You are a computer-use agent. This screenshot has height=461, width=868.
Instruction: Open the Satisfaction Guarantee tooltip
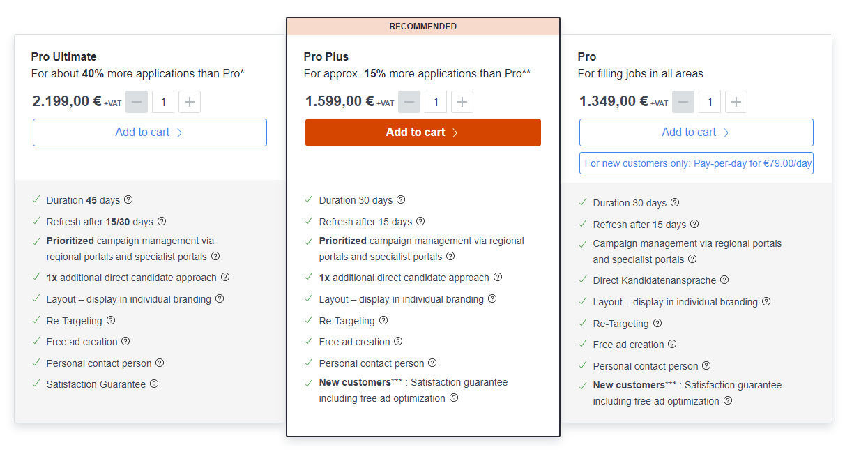pyautogui.click(x=154, y=384)
